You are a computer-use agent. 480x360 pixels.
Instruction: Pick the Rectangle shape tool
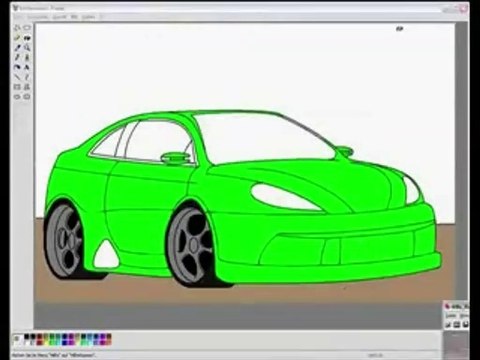(x=17, y=87)
